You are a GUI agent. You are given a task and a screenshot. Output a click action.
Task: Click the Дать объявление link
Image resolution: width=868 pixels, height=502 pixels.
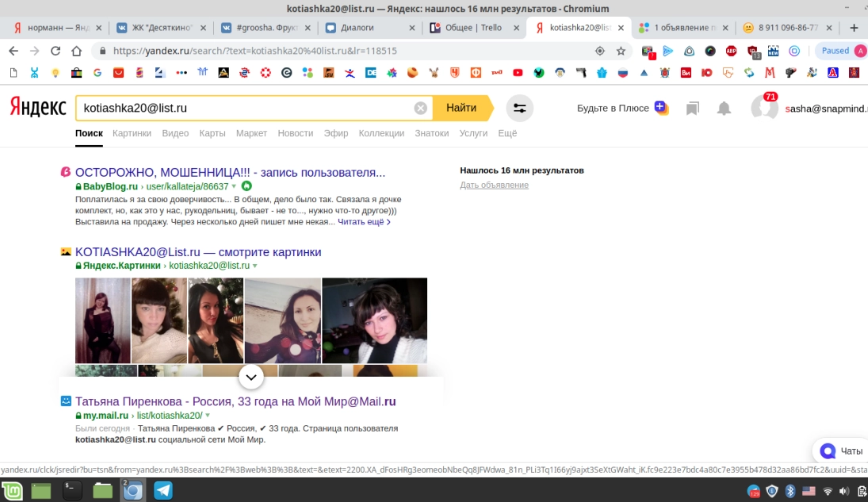point(494,185)
